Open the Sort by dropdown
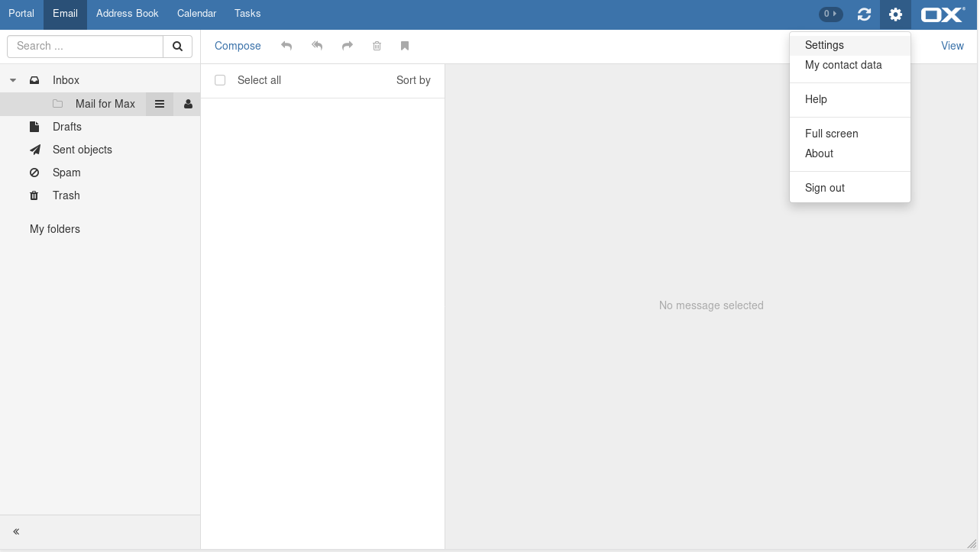This screenshot has width=980, height=552. pyautogui.click(x=413, y=80)
